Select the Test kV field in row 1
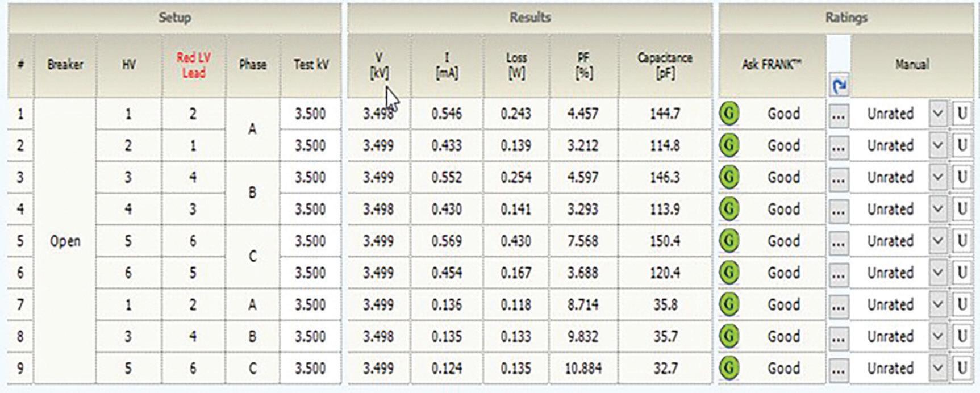Image resolution: width=980 pixels, height=393 pixels. [310, 114]
